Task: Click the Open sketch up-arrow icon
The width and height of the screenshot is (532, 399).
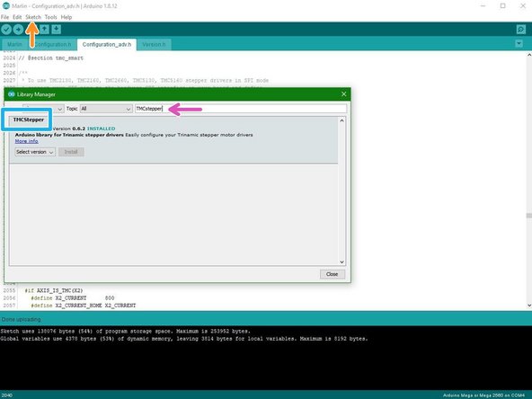Action: [44, 30]
